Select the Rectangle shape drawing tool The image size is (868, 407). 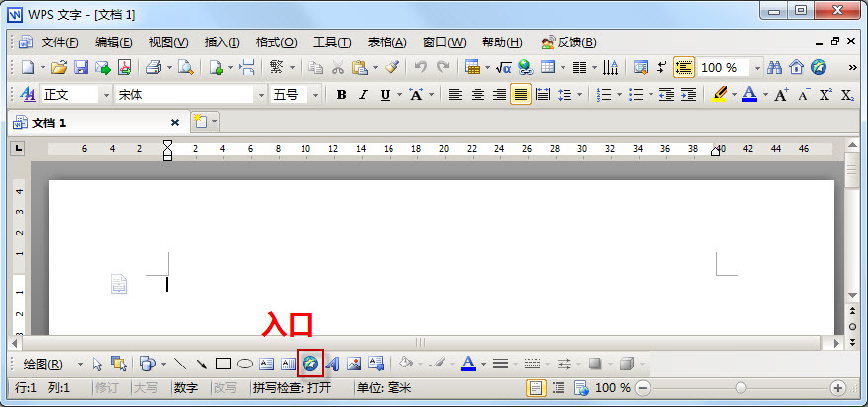[x=223, y=364]
